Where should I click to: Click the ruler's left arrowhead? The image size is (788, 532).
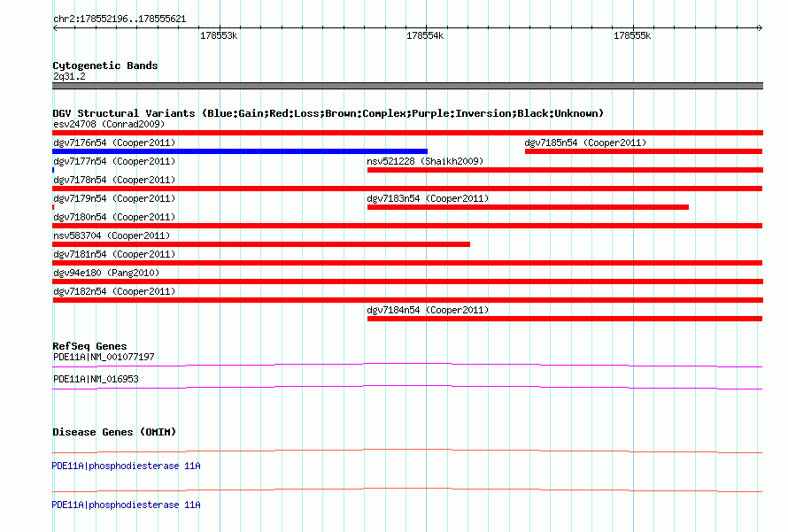coord(55,27)
